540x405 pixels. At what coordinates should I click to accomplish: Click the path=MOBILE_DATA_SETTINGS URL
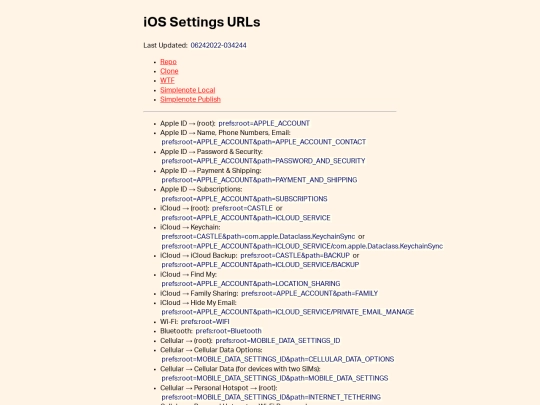click(275, 378)
